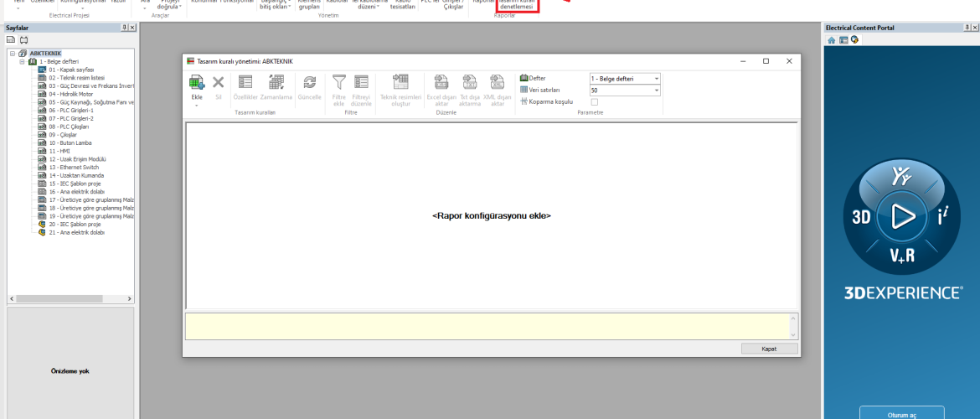Select page 11 - HMI
Image resolution: width=980 pixels, height=419 pixels.
tap(59, 152)
